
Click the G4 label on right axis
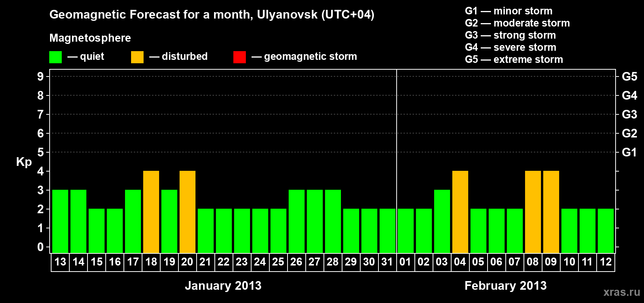[629, 95]
